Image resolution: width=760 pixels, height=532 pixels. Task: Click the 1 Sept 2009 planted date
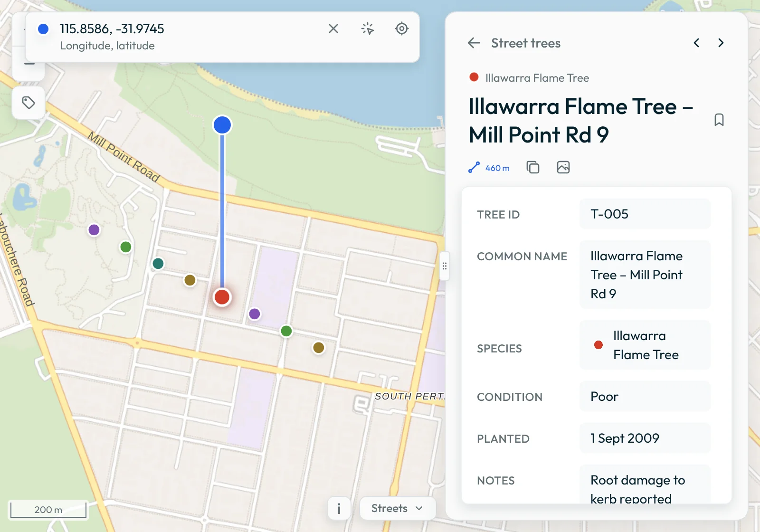coord(645,438)
